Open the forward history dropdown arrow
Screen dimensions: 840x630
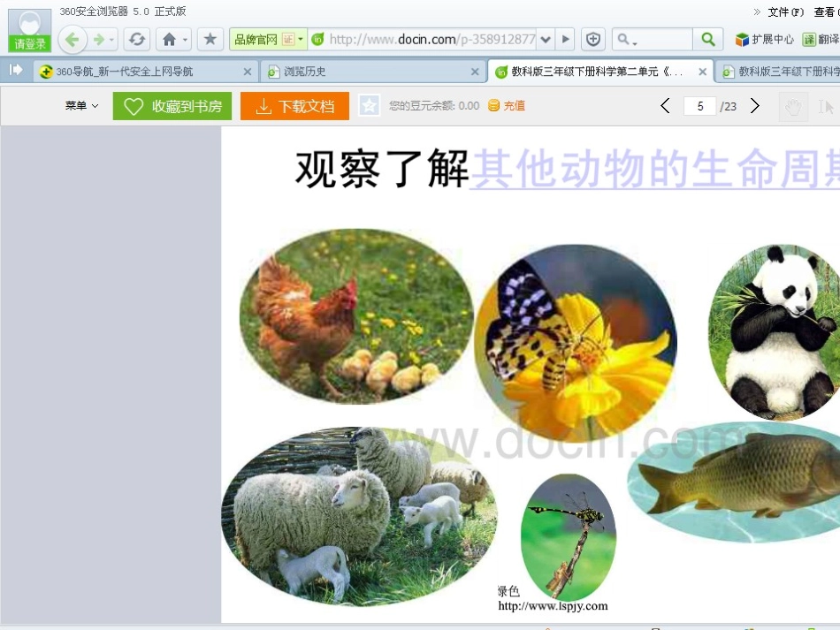(x=112, y=40)
